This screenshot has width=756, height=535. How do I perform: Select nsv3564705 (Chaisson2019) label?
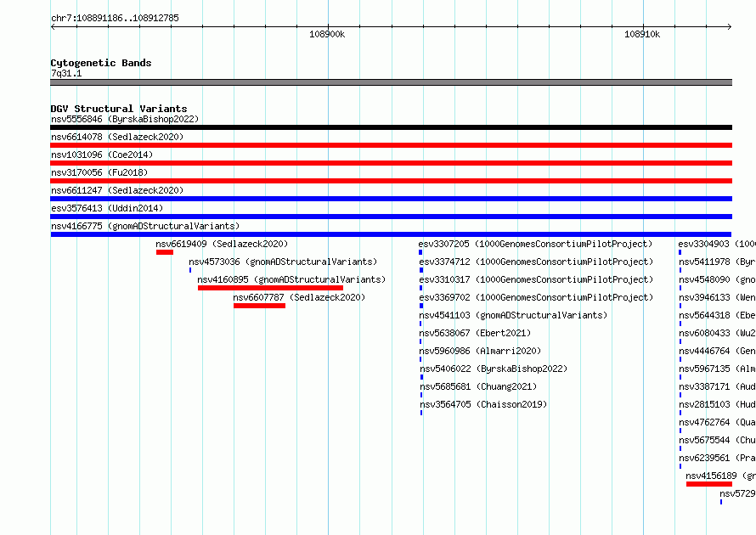click(483, 404)
